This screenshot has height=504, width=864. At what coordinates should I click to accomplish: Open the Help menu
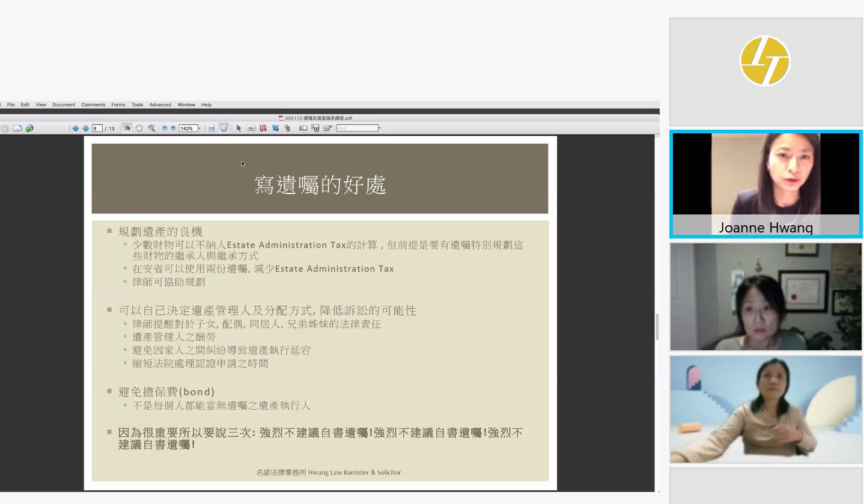coord(207,105)
